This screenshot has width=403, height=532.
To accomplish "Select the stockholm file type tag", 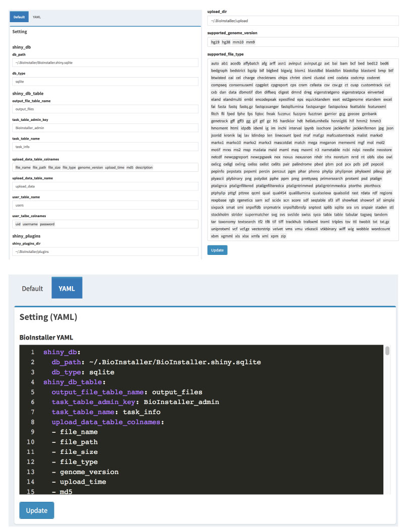I will [x=220, y=215].
